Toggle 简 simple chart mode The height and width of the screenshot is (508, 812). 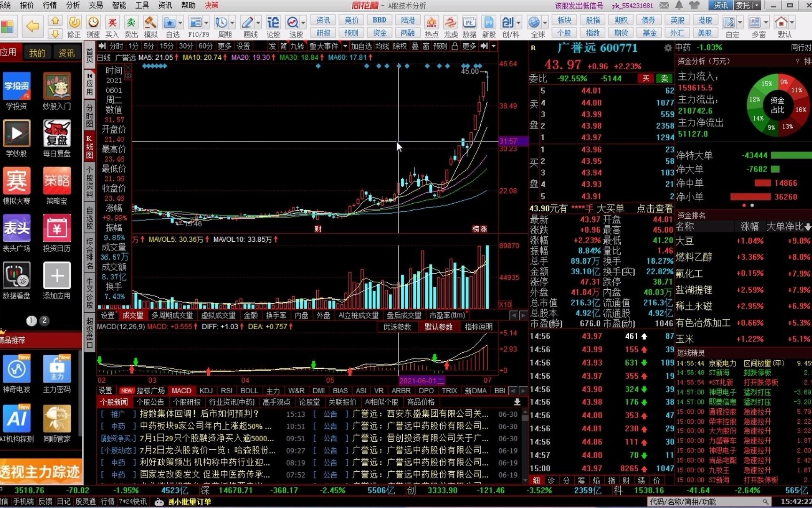coord(283,46)
